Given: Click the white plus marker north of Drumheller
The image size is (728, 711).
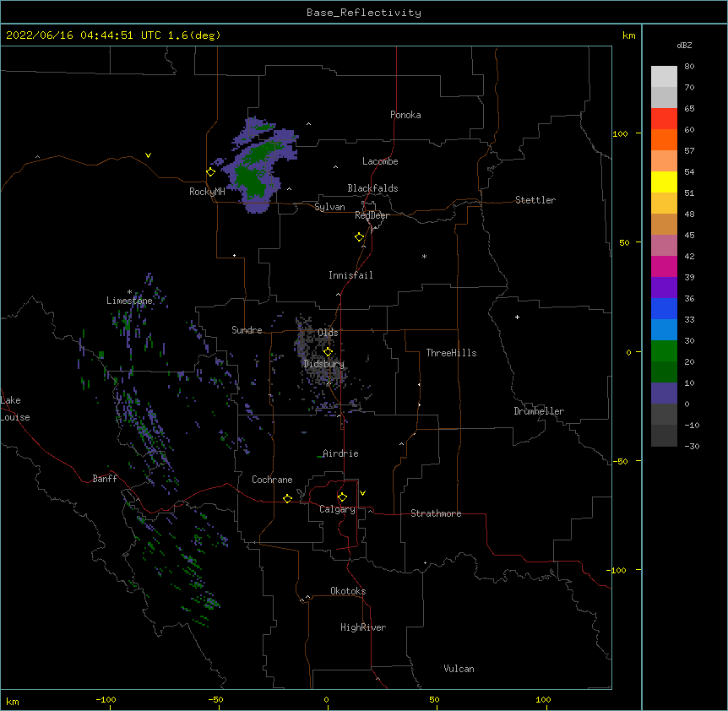Looking at the screenshot, I should coord(517,317).
